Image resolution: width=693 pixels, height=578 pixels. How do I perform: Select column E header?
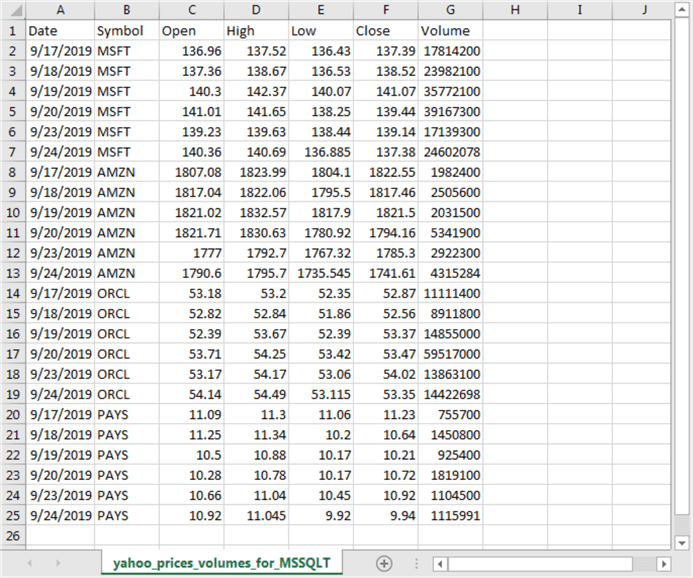pyautogui.click(x=321, y=10)
